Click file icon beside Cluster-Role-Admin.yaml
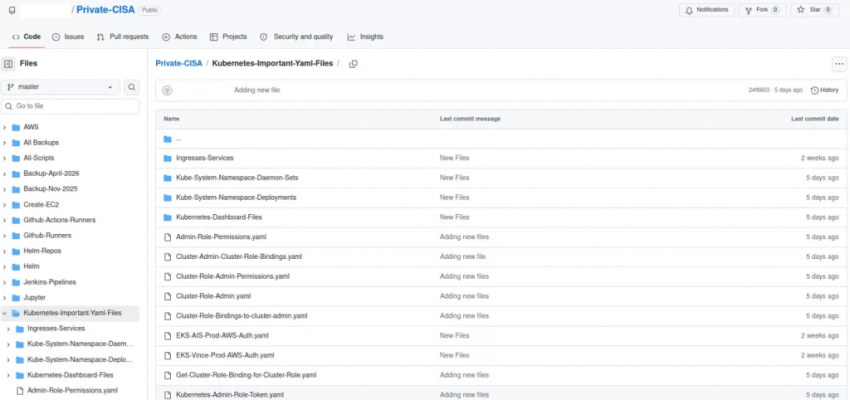The height and width of the screenshot is (400, 850). pyautogui.click(x=168, y=296)
